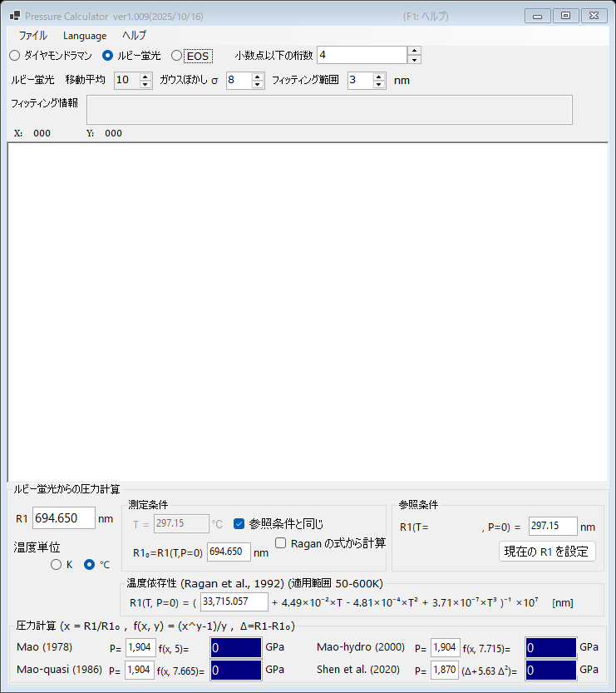Click the 現在の R1 を設定 button

coord(547,552)
